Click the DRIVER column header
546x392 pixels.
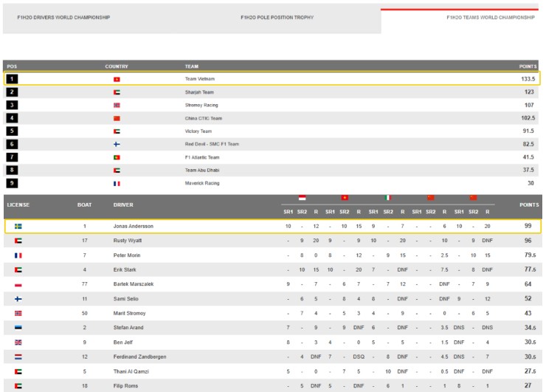coord(123,204)
